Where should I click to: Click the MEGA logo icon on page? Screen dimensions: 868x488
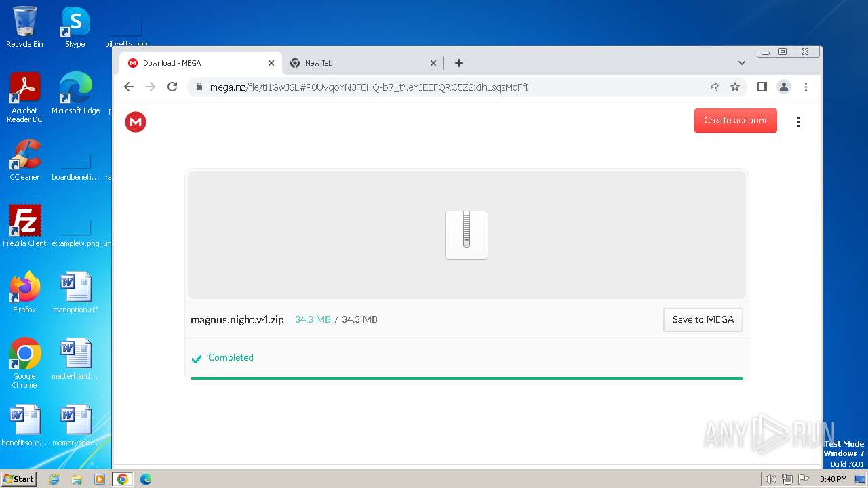coord(136,122)
